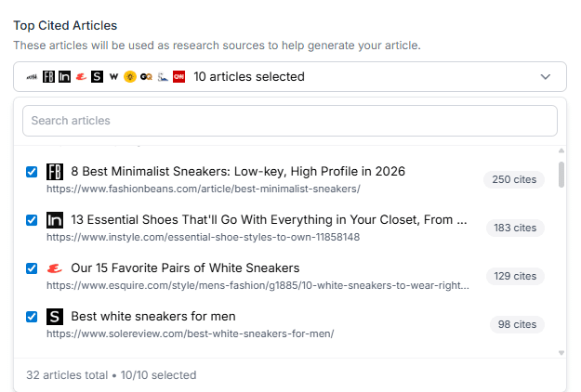Click into the Search articles field
Screen dimensions: 581x392
[289, 121]
